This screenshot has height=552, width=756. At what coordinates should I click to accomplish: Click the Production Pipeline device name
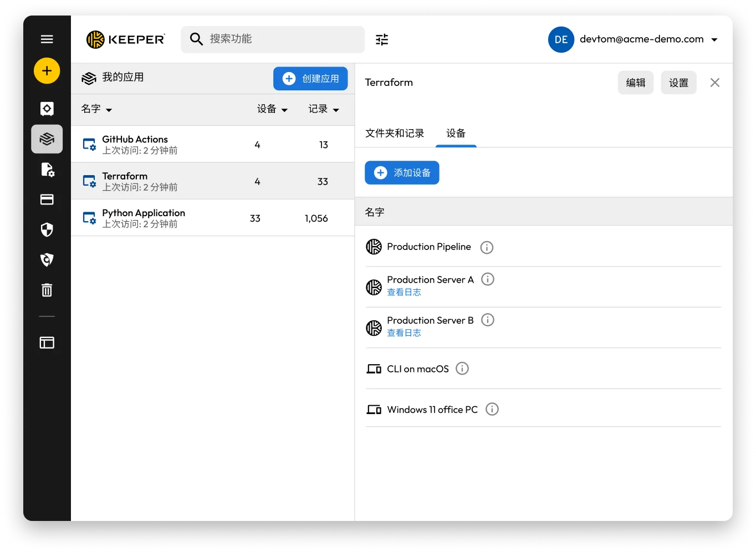tap(429, 247)
